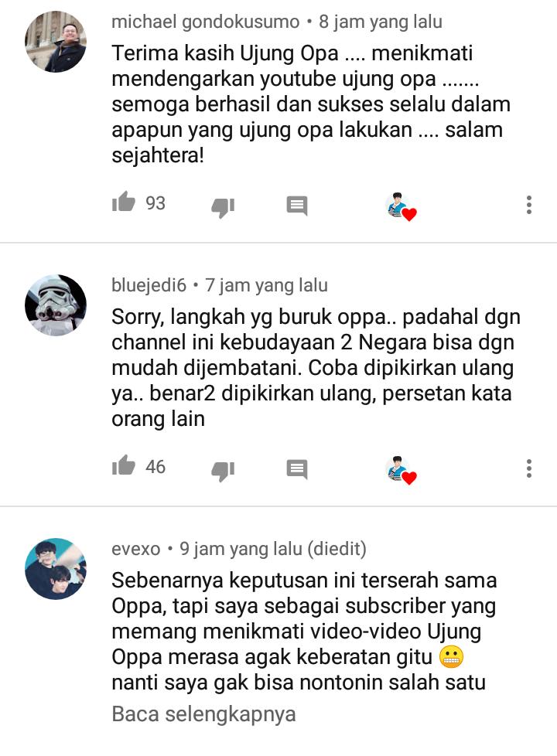
Task: Open three-dot menu for bluejedi6's comment
Action: (529, 468)
